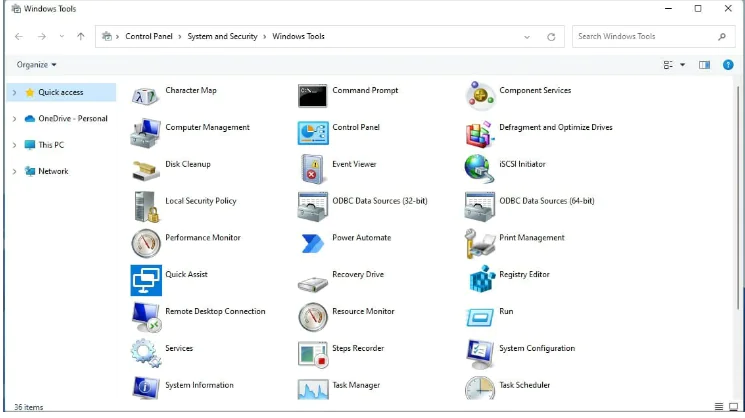
Task: Click the Search Windows Tools field
Action: point(645,37)
